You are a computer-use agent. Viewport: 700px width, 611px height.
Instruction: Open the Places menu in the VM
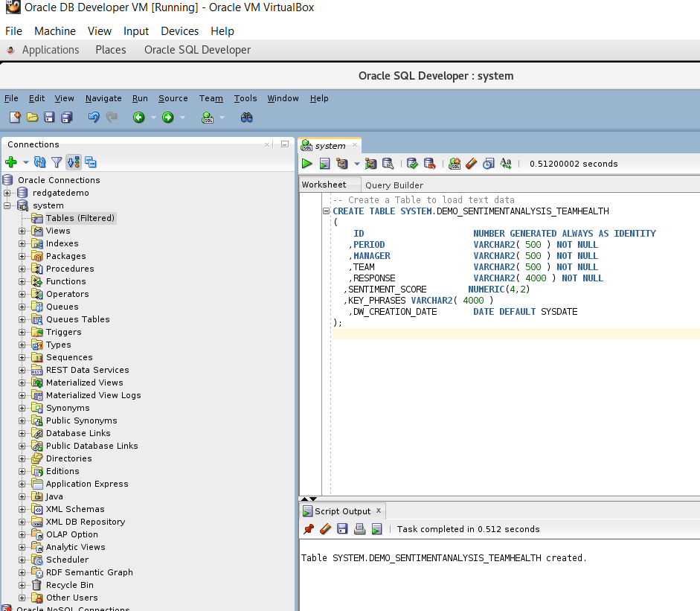(x=111, y=50)
